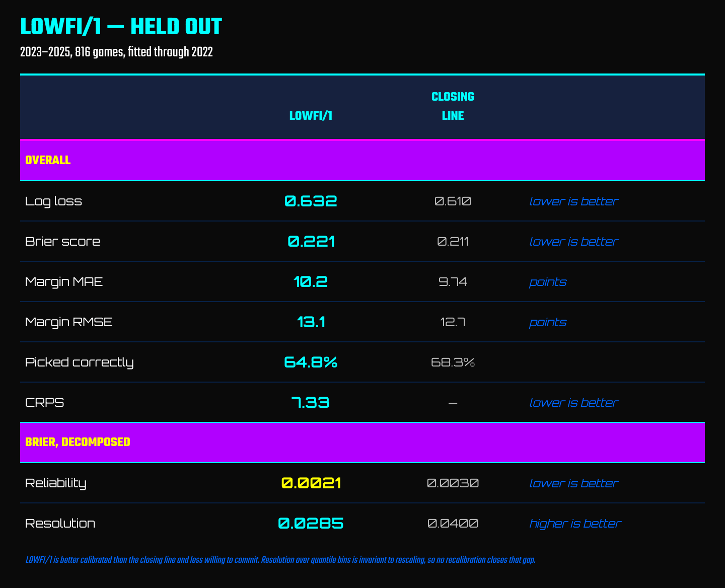The image size is (725, 588).
Task: Click the Margin MAE value 10.2
Action: [x=311, y=282]
